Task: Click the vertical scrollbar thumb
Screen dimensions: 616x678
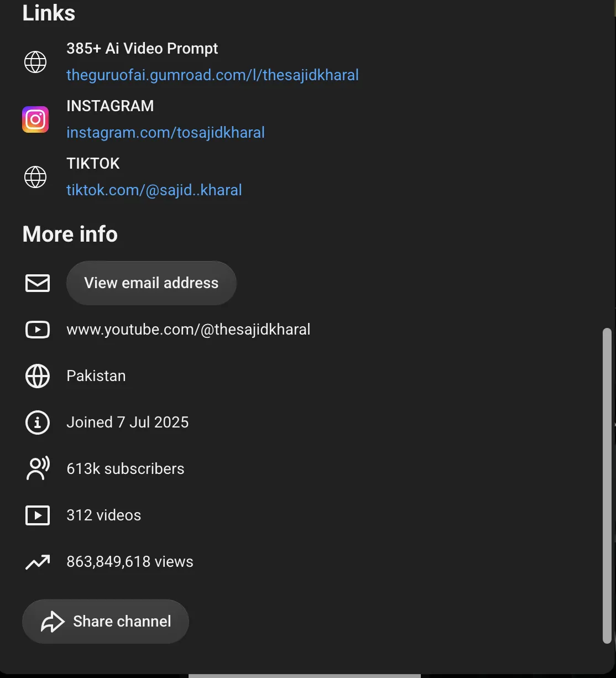Action: (x=607, y=486)
